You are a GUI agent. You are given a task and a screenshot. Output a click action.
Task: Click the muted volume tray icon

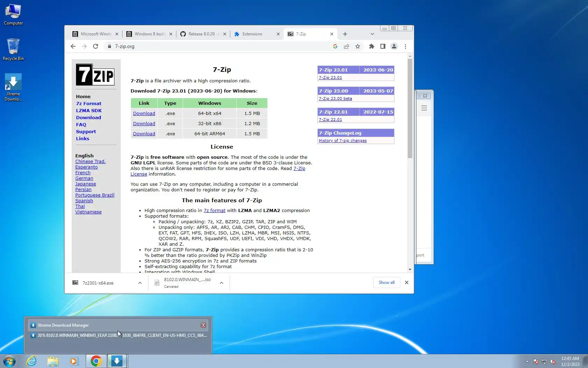pos(553,361)
